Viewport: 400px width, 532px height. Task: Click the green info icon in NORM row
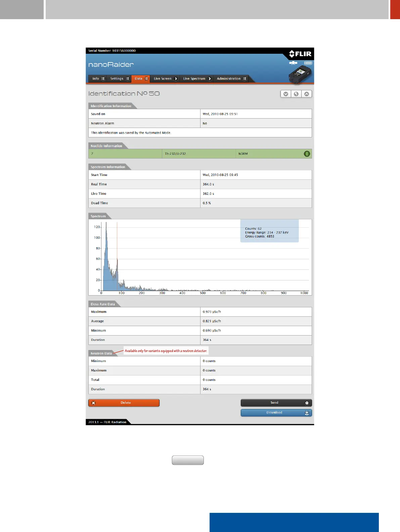point(307,154)
